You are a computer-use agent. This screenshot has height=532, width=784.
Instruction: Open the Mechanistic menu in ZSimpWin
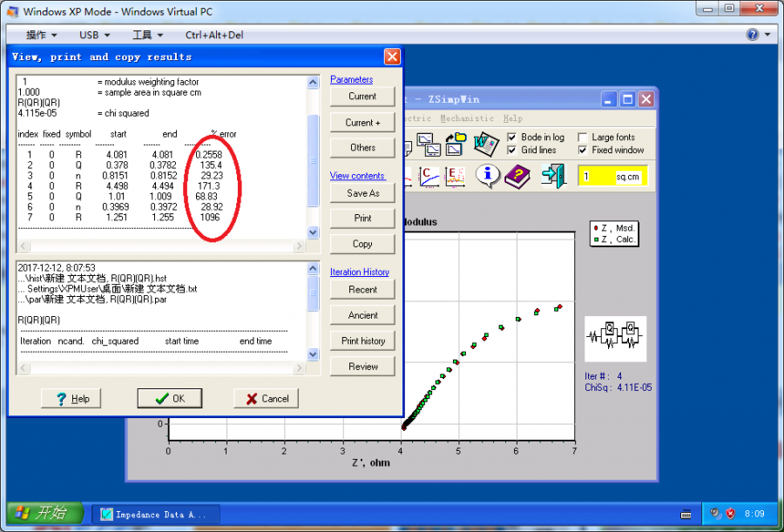click(x=467, y=118)
